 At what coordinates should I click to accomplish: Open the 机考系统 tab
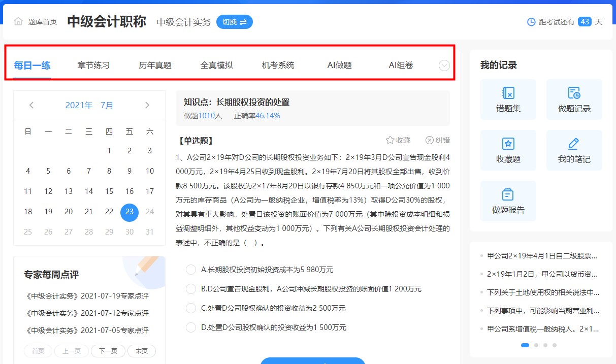(277, 65)
